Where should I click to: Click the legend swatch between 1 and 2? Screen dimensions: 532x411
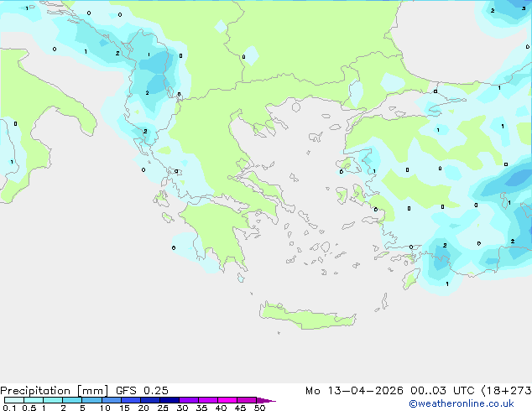53,400
